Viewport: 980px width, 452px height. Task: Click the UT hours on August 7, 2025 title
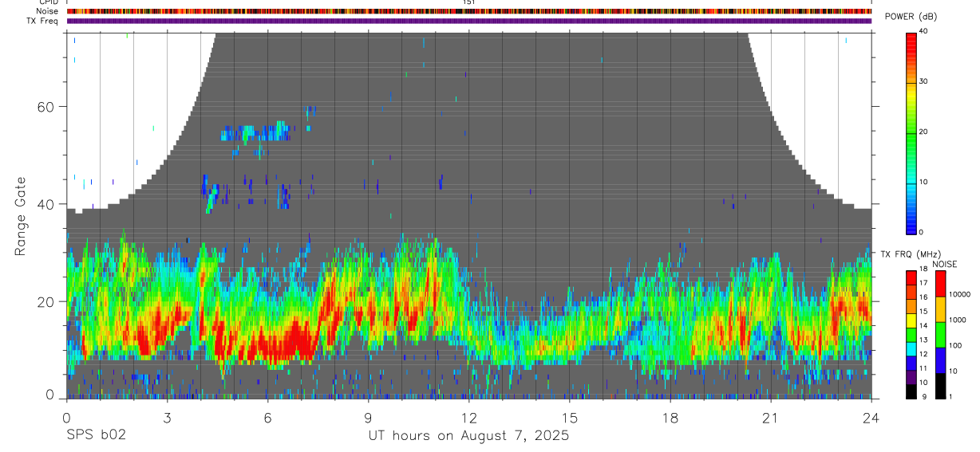click(468, 436)
